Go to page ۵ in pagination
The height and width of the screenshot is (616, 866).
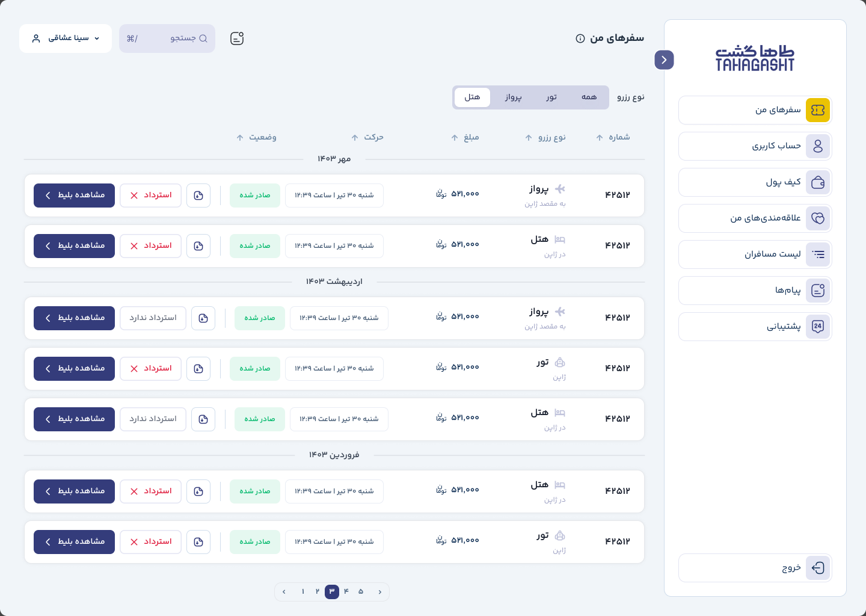click(x=361, y=592)
